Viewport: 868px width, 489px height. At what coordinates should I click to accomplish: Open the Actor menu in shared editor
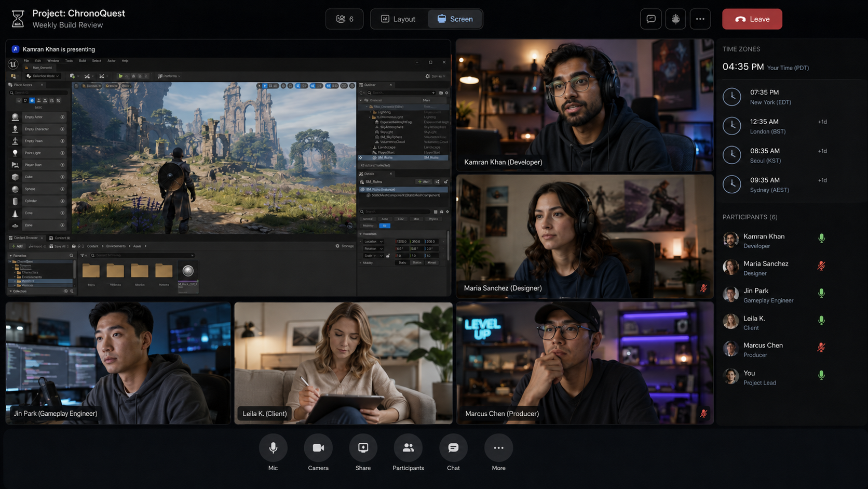(x=111, y=61)
